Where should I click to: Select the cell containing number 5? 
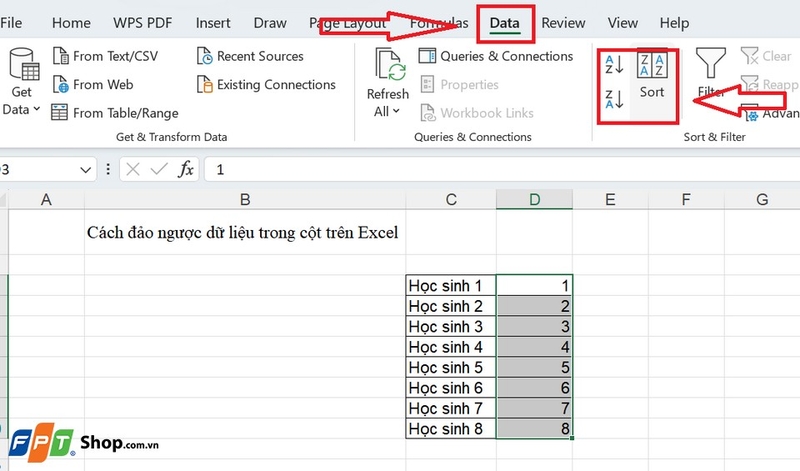(x=534, y=367)
